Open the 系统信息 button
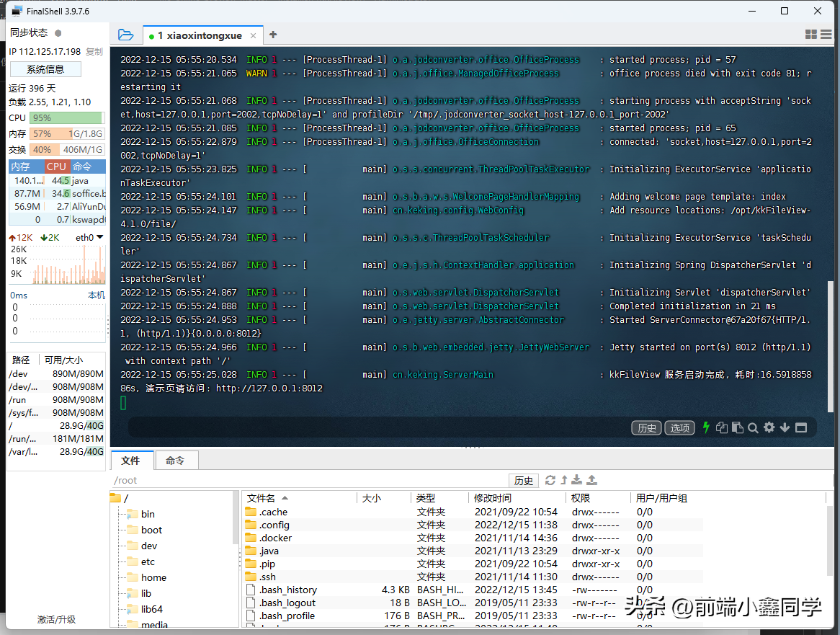Viewport: 840px width, 635px height. coord(45,69)
